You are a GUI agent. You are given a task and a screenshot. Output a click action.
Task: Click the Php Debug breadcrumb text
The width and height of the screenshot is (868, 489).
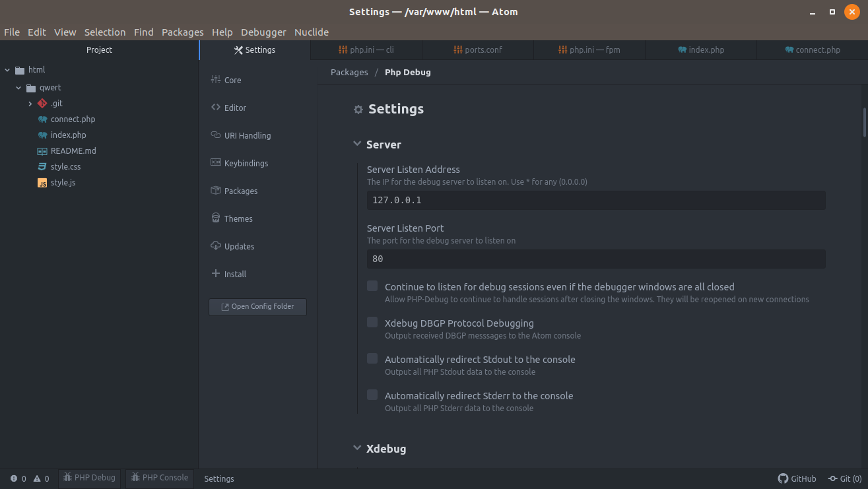(408, 73)
